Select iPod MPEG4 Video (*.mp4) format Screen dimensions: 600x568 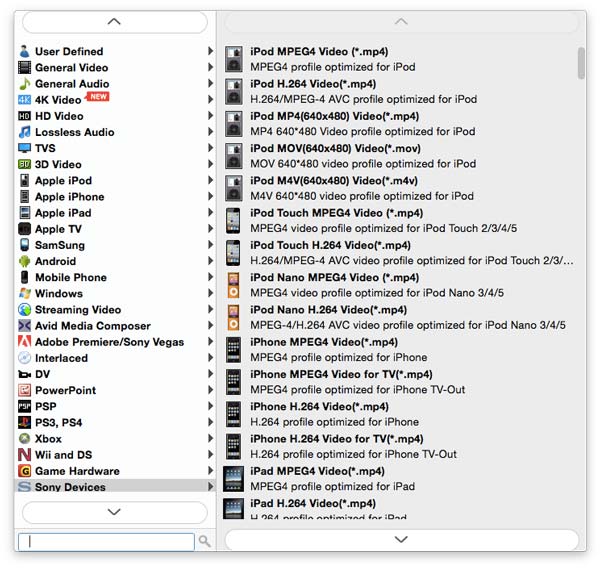click(x=400, y=59)
